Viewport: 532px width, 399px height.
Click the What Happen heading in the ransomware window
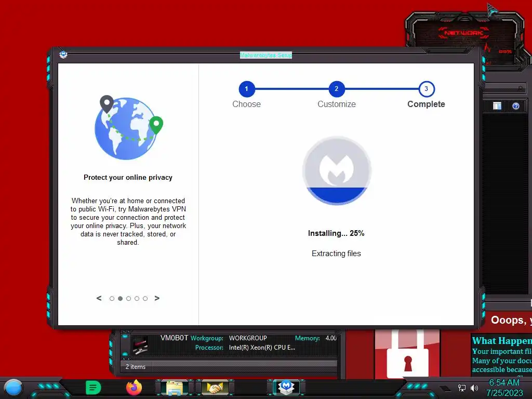(x=502, y=341)
